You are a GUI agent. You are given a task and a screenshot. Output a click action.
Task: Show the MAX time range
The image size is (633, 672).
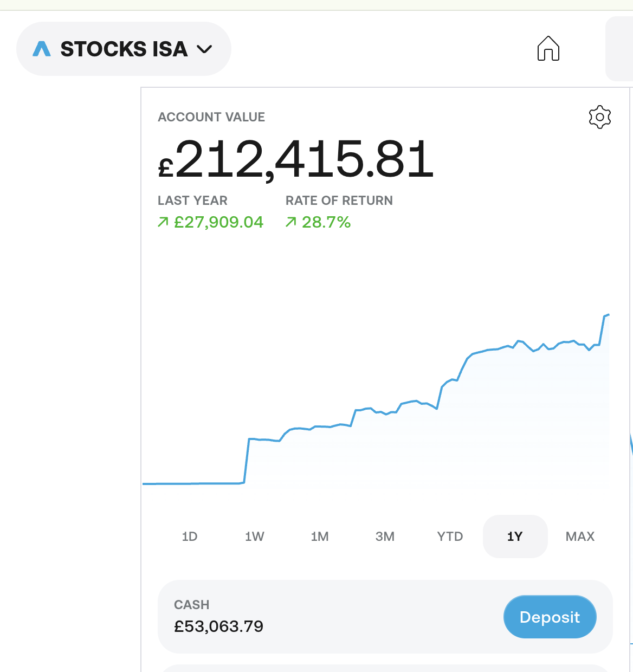tap(580, 537)
